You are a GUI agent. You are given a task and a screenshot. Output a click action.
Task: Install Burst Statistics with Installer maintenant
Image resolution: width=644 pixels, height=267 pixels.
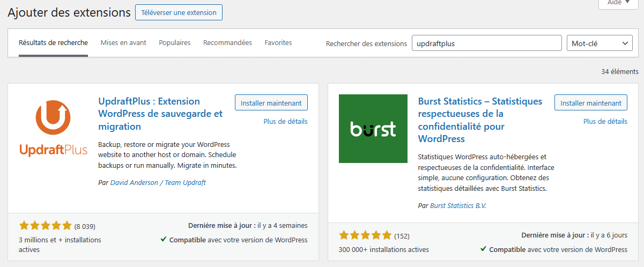tap(591, 103)
